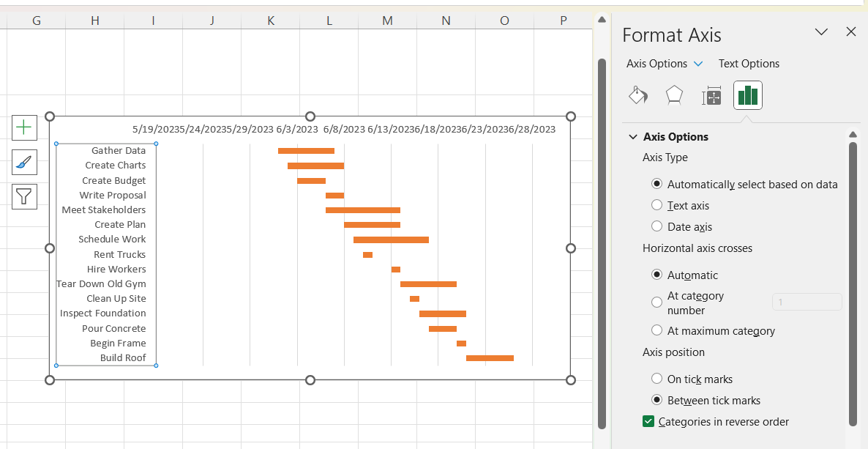The width and height of the screenshot is (868, 449).
Task: Click the Schedule Work task bar
Action: click(391, 240)
